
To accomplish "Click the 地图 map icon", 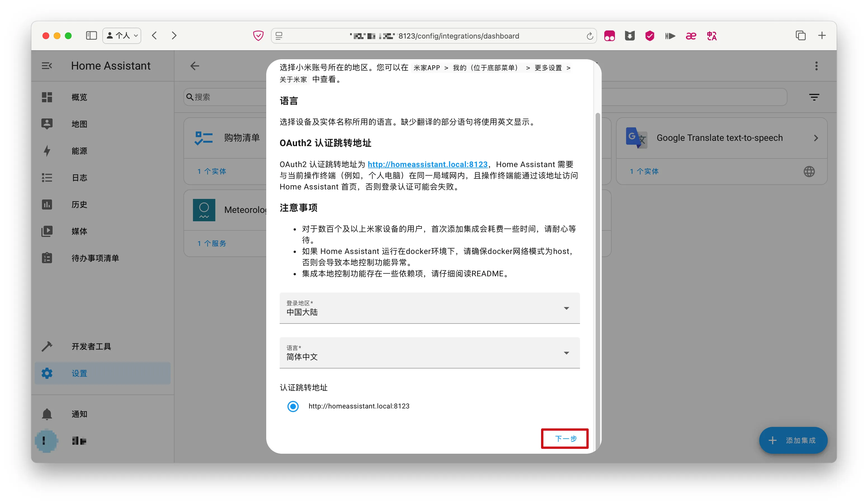I will [47, 124].
